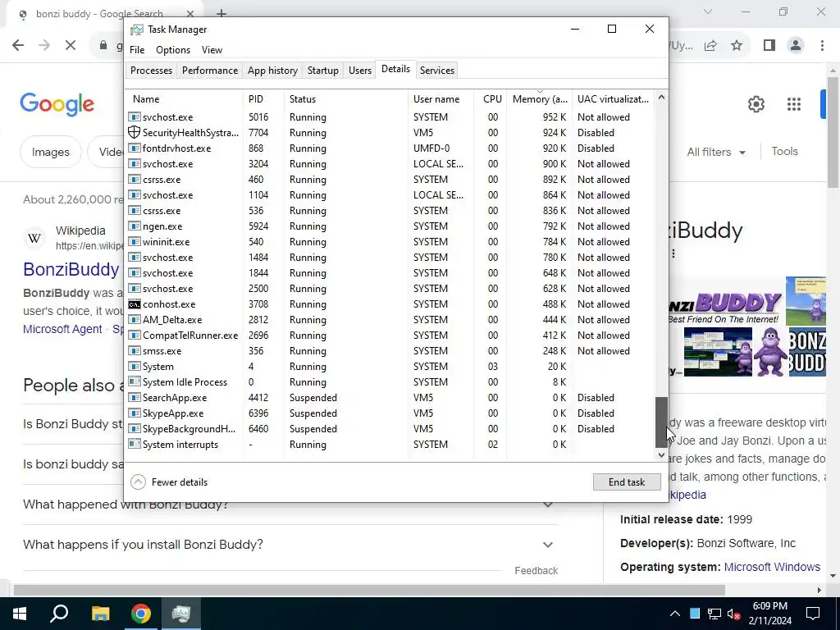The height and width of the screenshot is (630, 840).
Task: Switch to the Startup tab
Action: pyautogui.click(x=323, y=71)
